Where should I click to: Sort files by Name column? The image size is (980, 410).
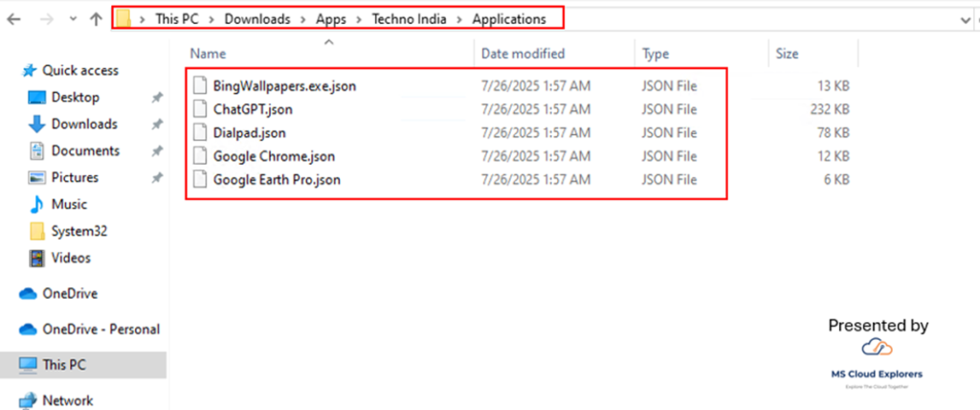[x=208, y=54]
